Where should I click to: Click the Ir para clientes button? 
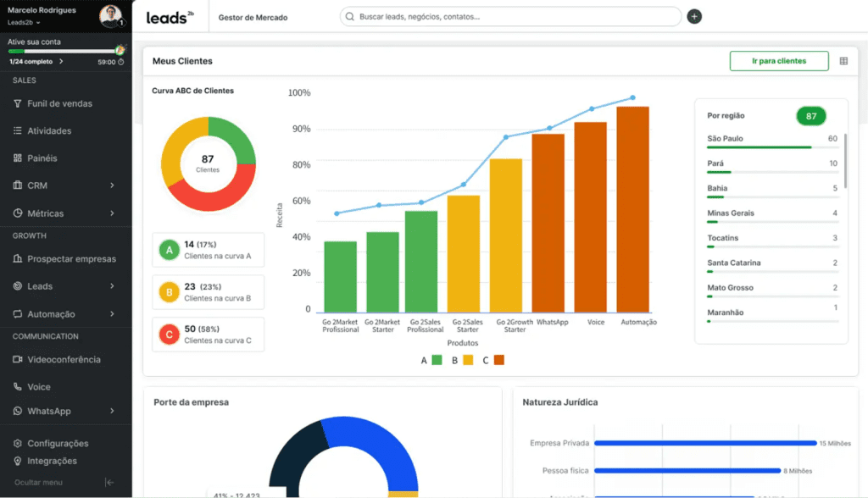click(x=779, y=61)
